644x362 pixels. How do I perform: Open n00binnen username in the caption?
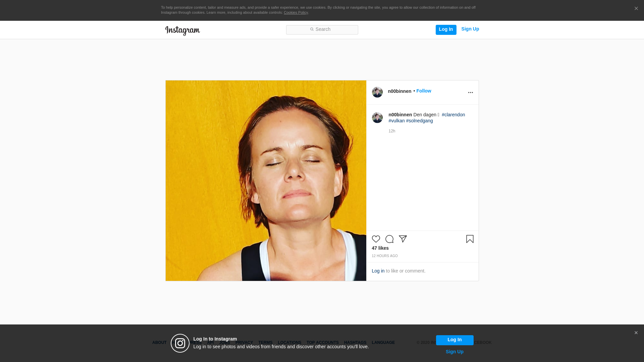(400, 115)
